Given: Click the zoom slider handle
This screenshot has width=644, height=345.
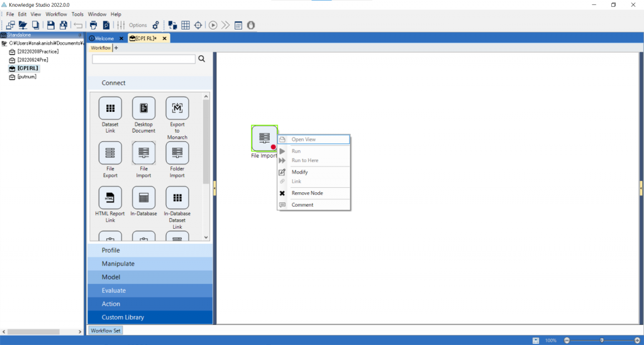Looking at the screenshot, I should coord(602,341).
